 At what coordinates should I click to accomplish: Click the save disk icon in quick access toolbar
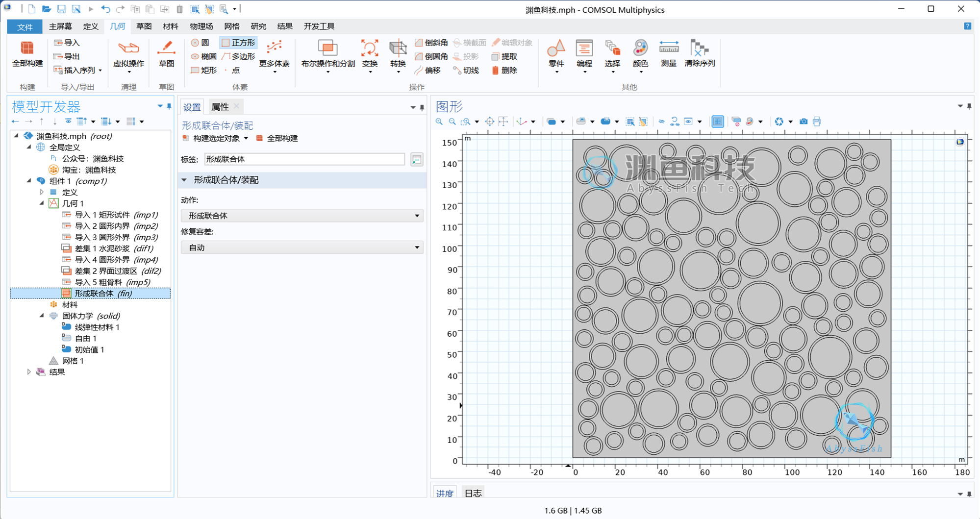click(61, 9)
